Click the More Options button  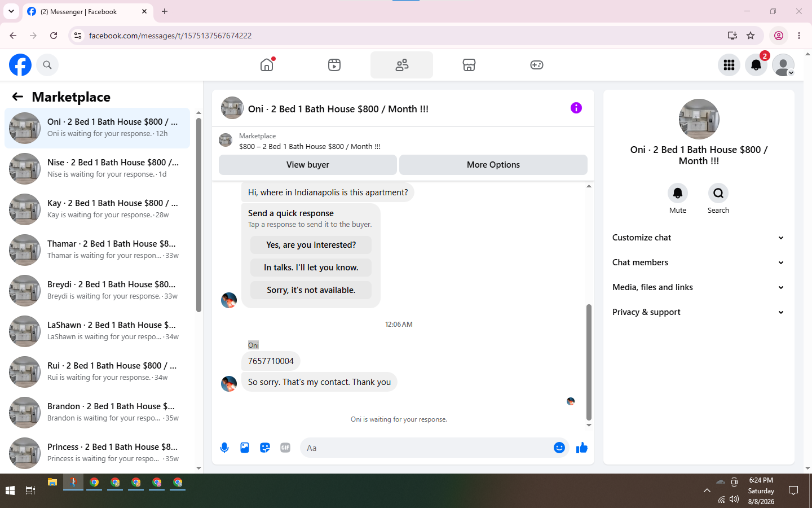pyautogui.click(x=493, y=165)
